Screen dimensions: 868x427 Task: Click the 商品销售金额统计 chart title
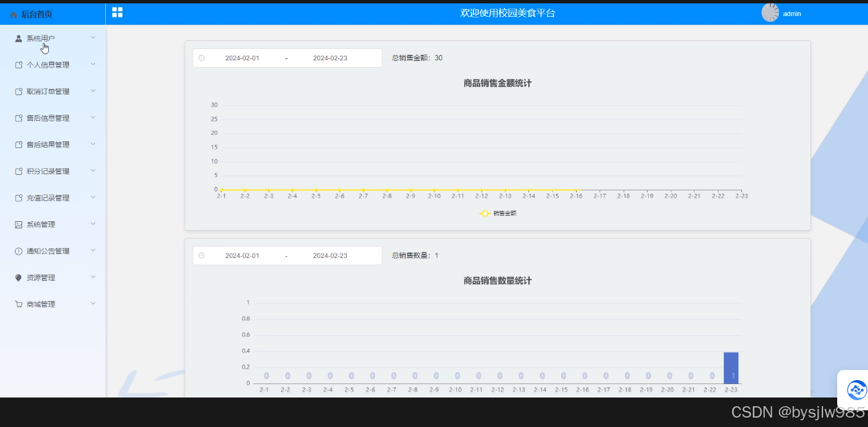pyautogui.click(x=498, y=83)
